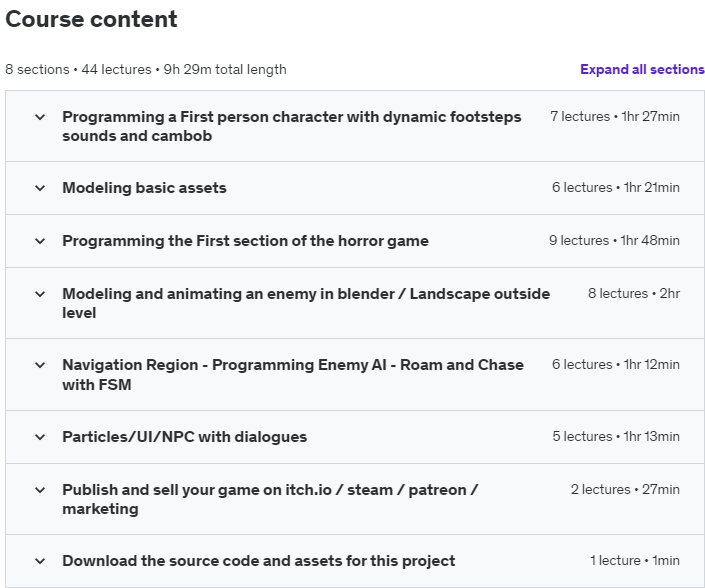Screen dimensions: 705x588
Task: Click the 'Course content' heading
Action: pyautogui.click(x=91, y=19)
